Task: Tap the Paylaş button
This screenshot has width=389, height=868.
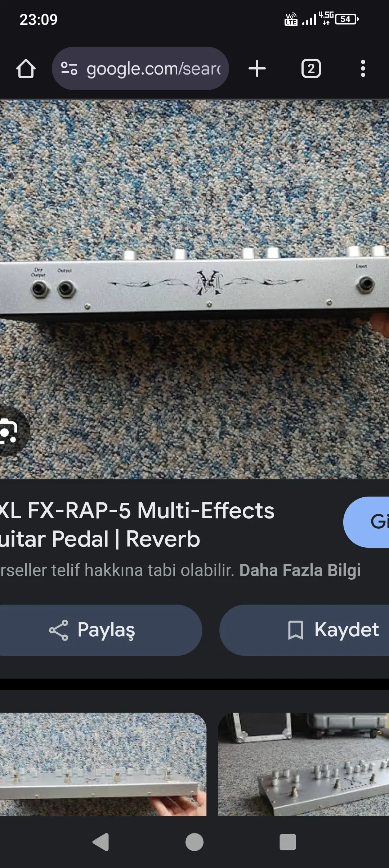Action: (100, 630)
